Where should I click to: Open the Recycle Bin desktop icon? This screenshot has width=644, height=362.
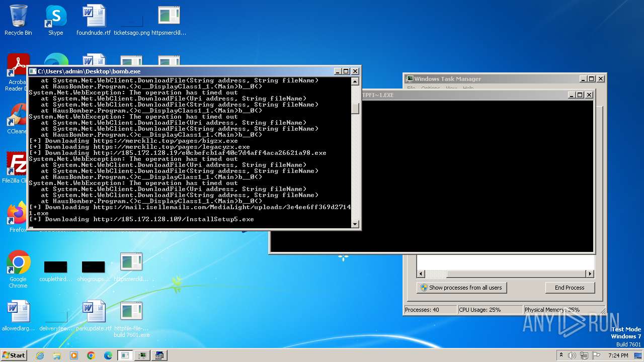coord(18,20)
